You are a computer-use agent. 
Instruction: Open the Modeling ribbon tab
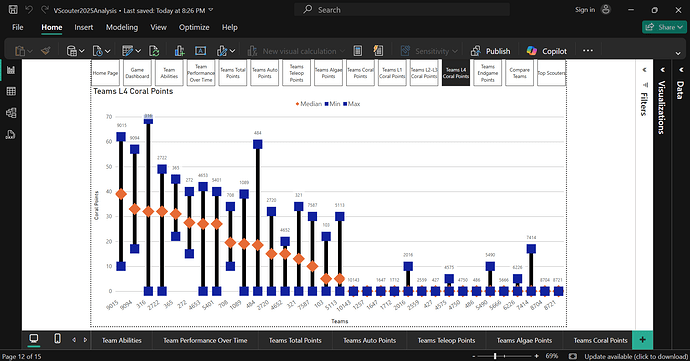tap(122, 27)
